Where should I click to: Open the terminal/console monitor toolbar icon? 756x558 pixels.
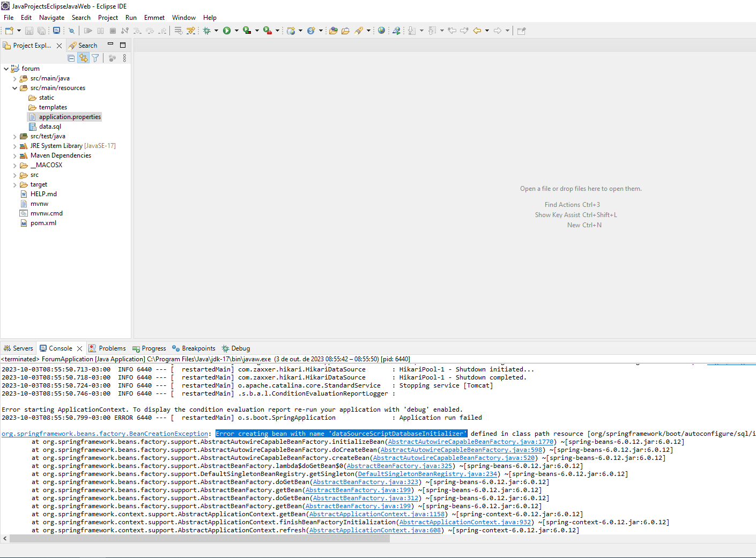pos(56,31)
